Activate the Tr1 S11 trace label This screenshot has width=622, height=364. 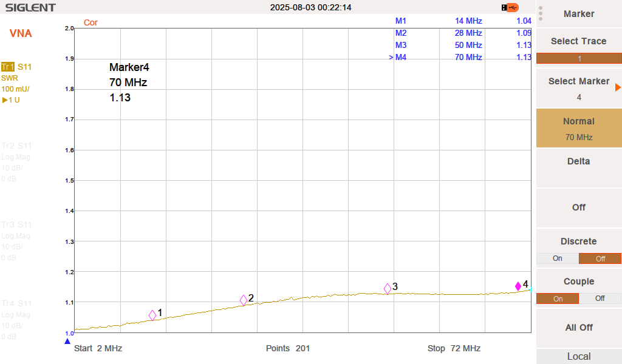point(16,67)
